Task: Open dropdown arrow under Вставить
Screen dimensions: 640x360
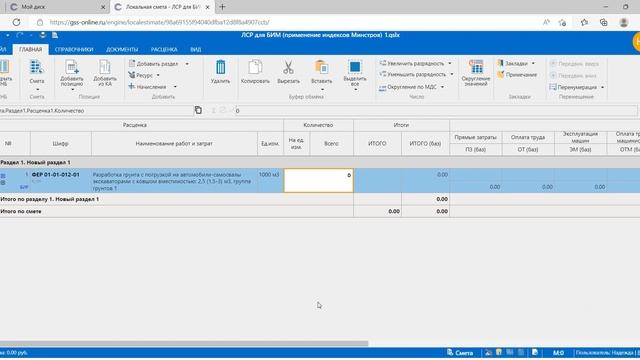Action: [322, 90]
